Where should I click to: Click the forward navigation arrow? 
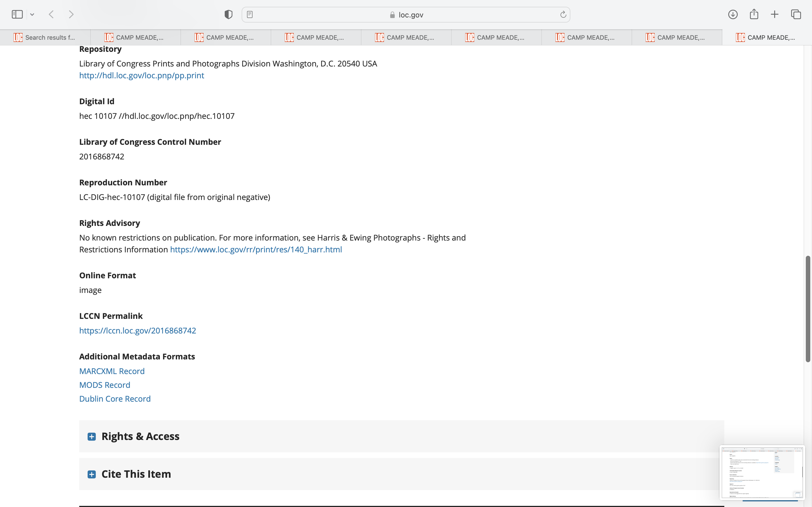(71, 14)
